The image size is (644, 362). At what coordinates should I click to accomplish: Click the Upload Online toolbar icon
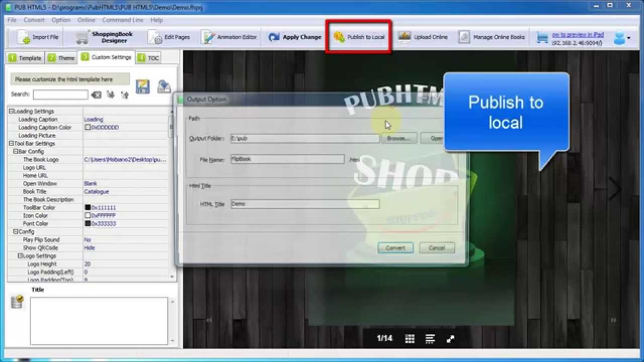[423, 37]
